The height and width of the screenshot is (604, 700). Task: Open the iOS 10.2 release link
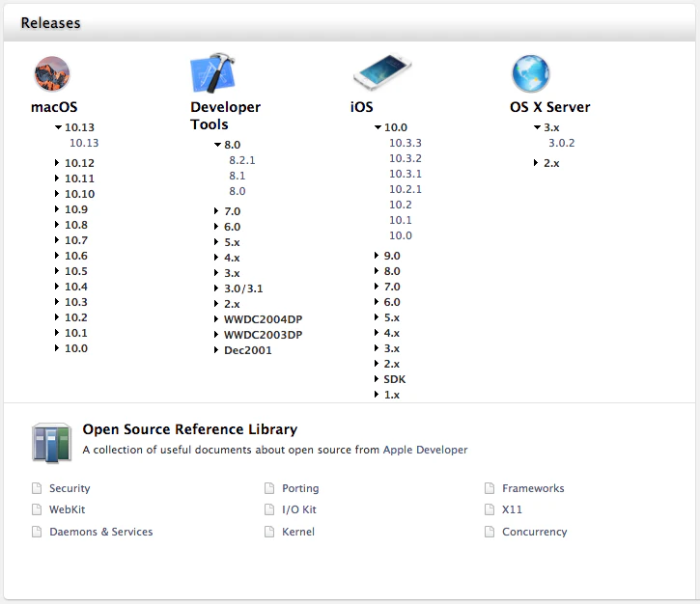(x=401, y=205)
